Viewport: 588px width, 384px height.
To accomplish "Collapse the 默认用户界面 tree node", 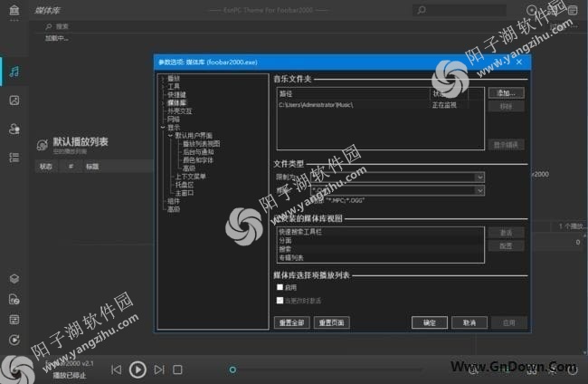I will click(171, 136).
